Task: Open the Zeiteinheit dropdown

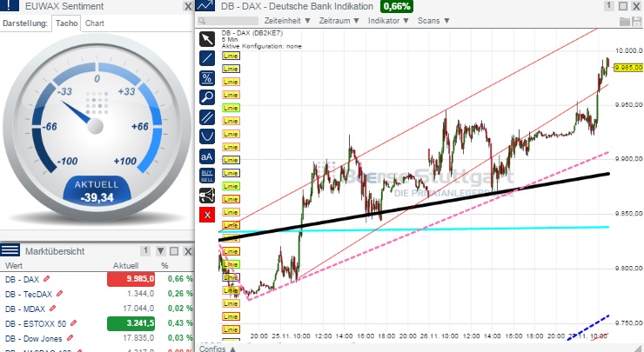Action: (287, 21)
